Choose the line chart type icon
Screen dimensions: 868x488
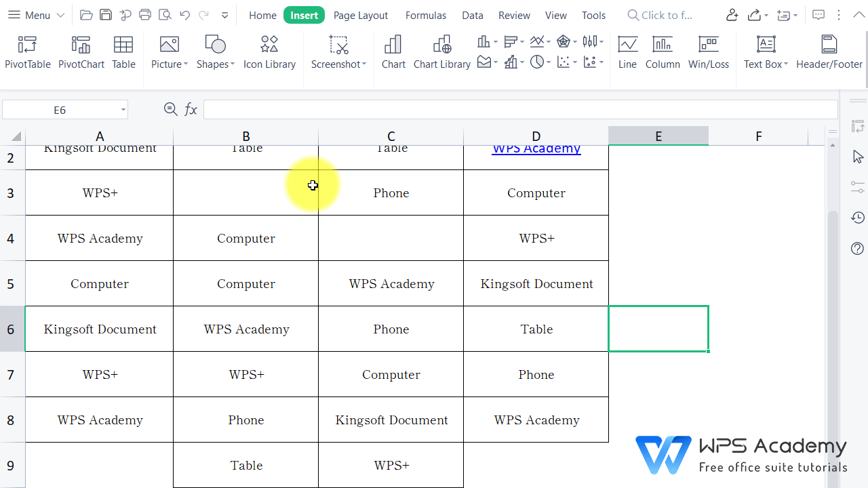click(x=536, y=42)
